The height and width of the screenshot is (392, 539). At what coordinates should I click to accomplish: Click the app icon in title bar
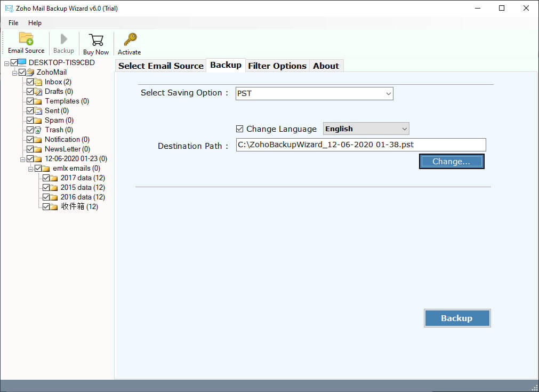coord(9,8)
